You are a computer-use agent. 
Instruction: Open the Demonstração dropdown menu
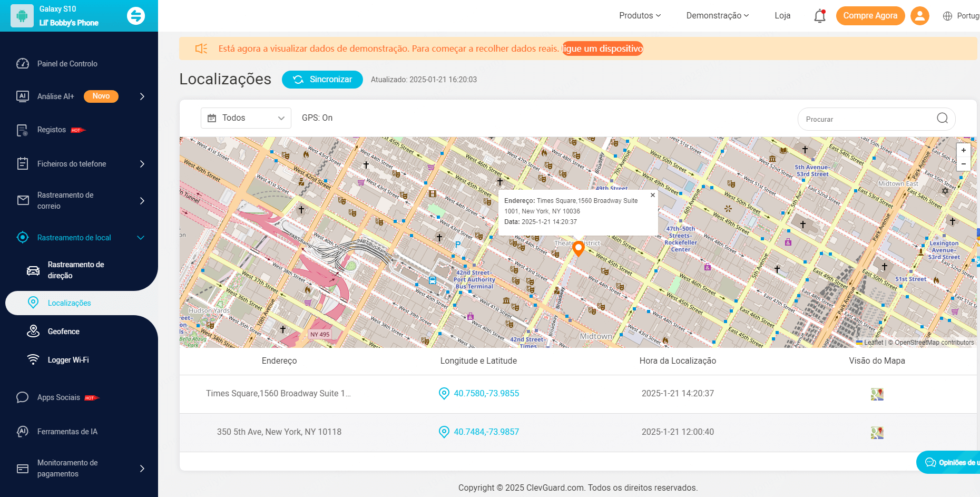(717, 16)
